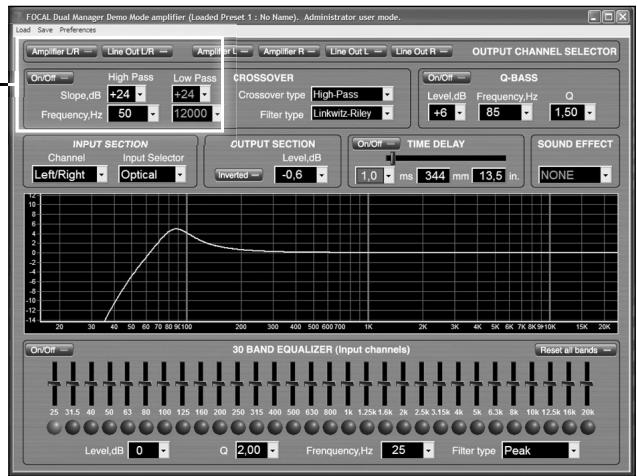The width and height of the screenshot is (637, 476).
Task: Open the input Channel Left/Right dropdown
Action: (x=102, y=175)
